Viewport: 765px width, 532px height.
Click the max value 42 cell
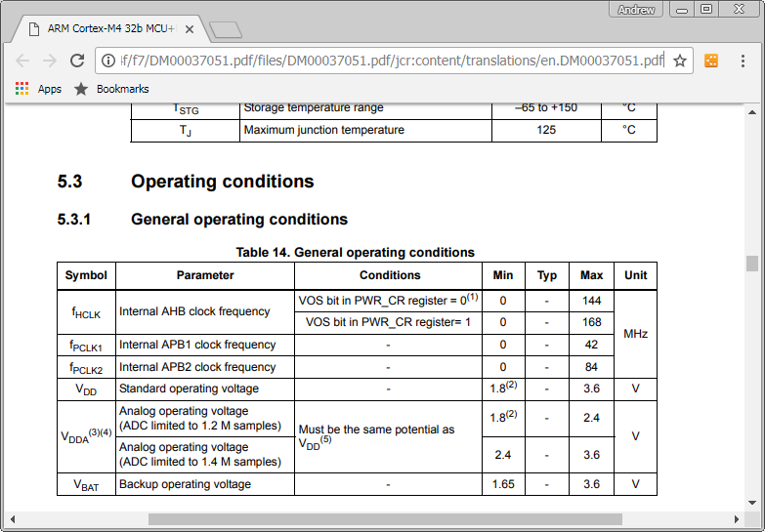click(591, 345)
